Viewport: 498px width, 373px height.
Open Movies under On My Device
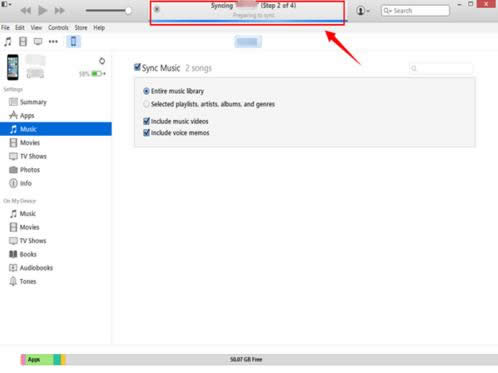56,227
